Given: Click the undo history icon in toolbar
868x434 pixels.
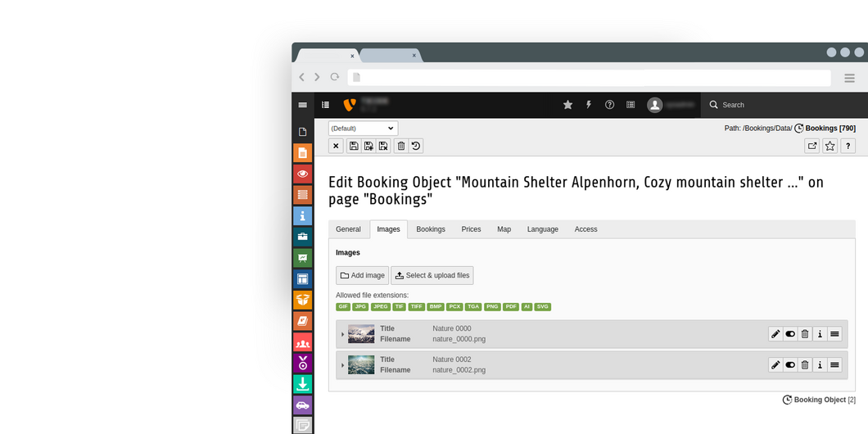Looking at the screenshot, I should (416, 146).
